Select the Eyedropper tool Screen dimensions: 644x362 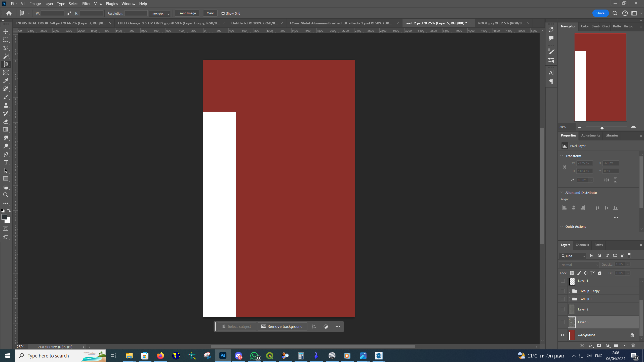pos(6,81)
